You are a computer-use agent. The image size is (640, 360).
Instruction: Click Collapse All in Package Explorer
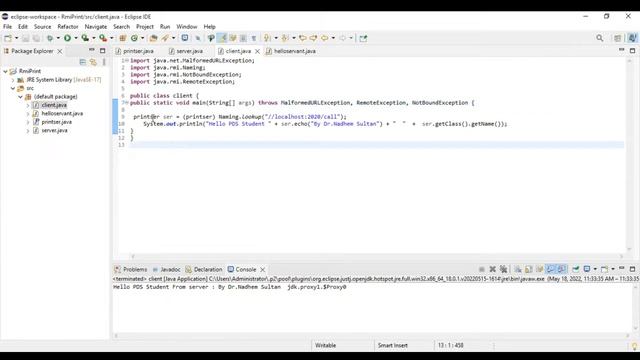pyautogui.click(x=82, y=62)
